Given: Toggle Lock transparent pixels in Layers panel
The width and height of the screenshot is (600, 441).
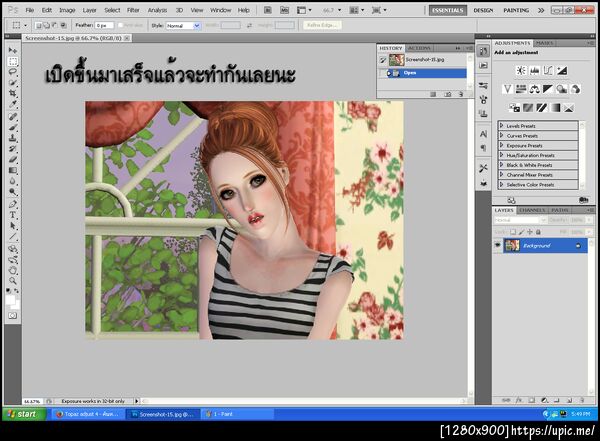Looking at the screenshot, I should pos(513,232).
